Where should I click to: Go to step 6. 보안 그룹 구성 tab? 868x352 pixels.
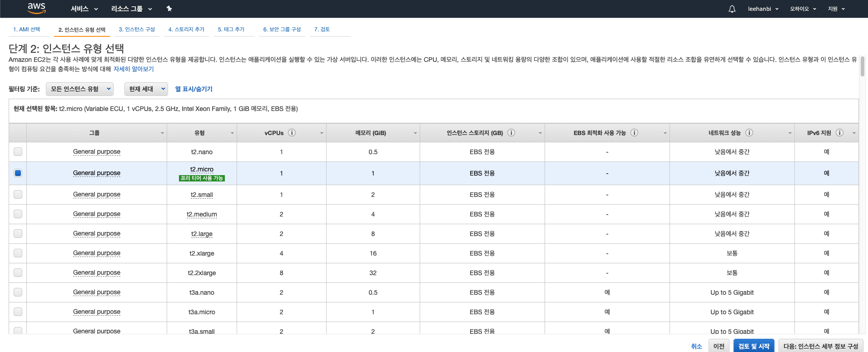tap(282, 30)
